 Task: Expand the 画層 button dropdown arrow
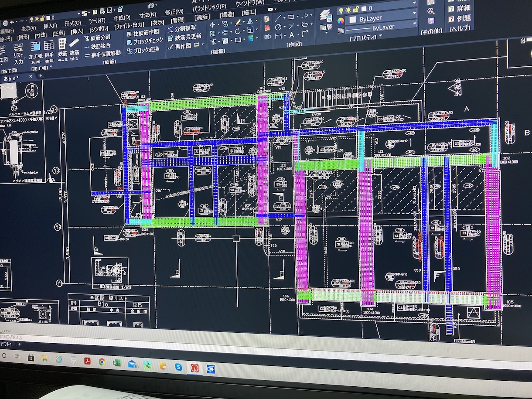pos(326,33)
